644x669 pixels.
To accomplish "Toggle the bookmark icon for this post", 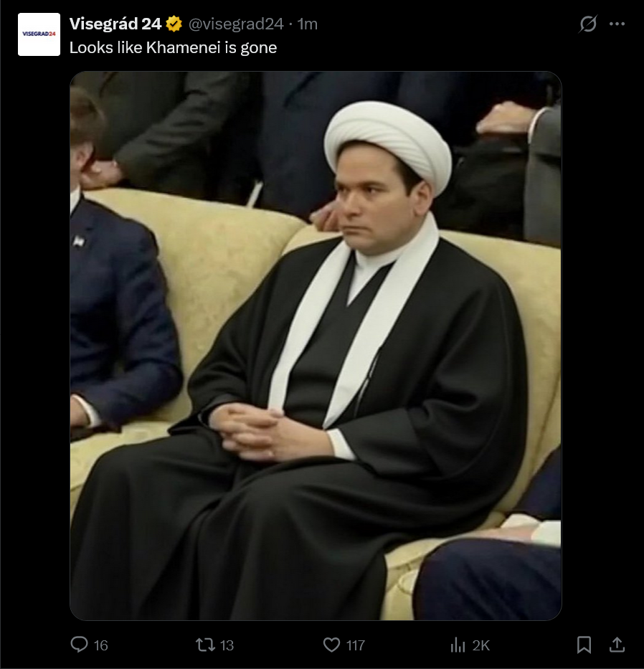I will [x=584, y=645].
